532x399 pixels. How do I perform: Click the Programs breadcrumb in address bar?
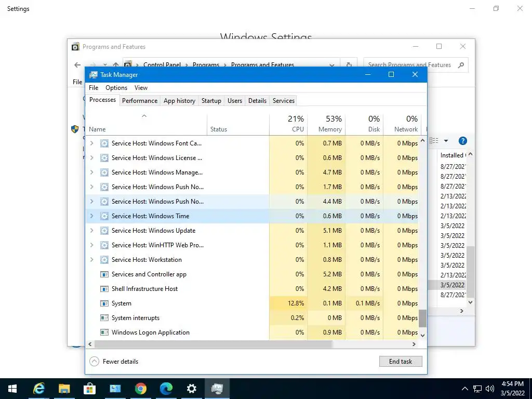point(206,65)
